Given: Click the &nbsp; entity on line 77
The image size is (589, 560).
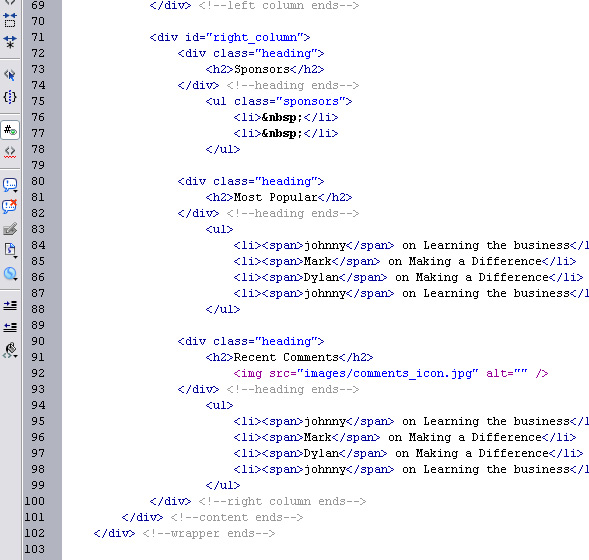Looking at the screenshot, I should point(282,134).
